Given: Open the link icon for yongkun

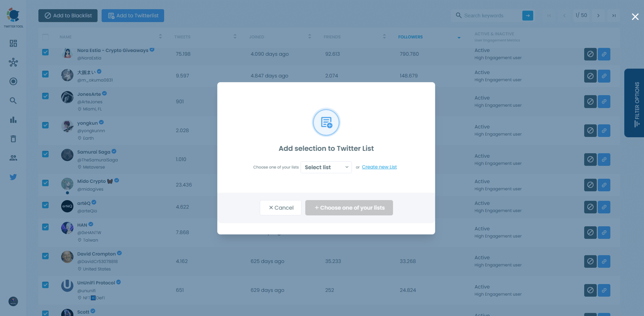Looking at the screenshot, I should 604,130.
